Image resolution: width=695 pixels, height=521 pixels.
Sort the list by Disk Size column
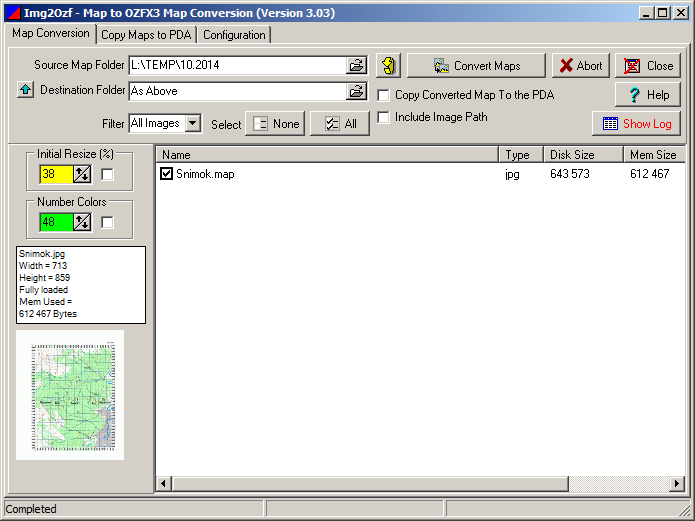[582, 155]
